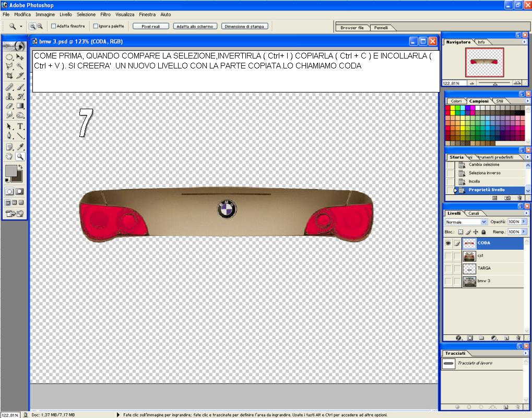This screenshot has width=532, height=418.
Task: Click Add layer mask icon in Livelli panel
Action: point(470,338)
